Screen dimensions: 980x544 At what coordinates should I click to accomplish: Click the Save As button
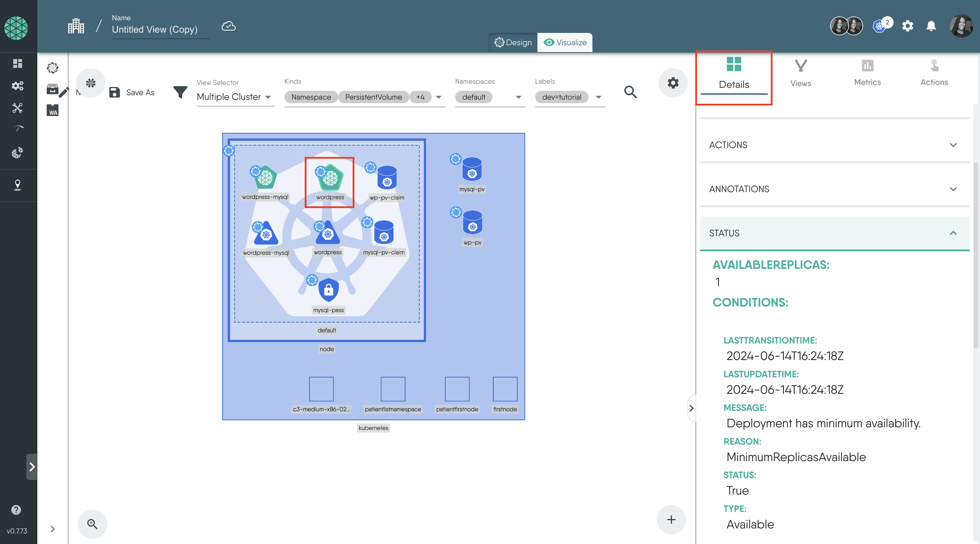tap(131, 92)
